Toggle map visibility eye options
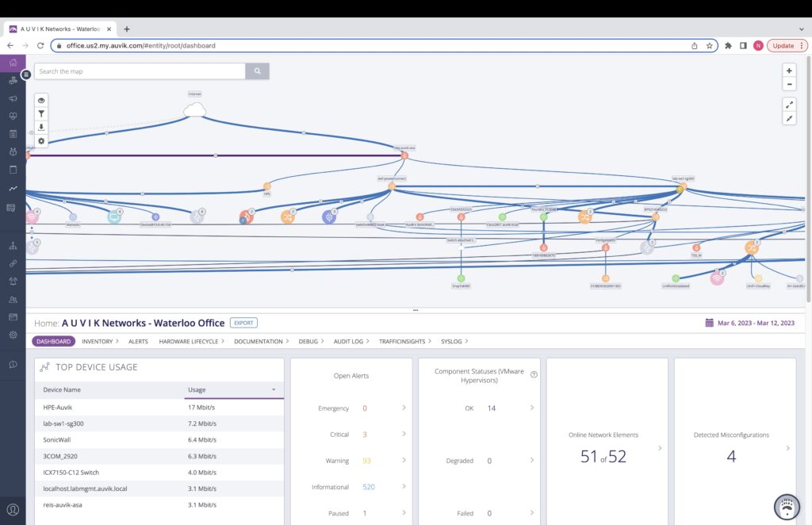Viewport: 812px width, 525px height. tap(41, 101)
